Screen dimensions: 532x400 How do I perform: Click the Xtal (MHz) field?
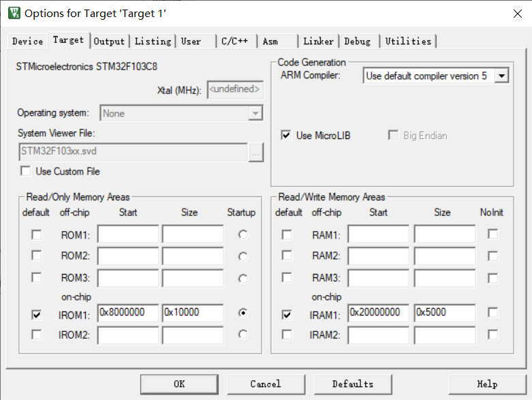tap(235, 89)
